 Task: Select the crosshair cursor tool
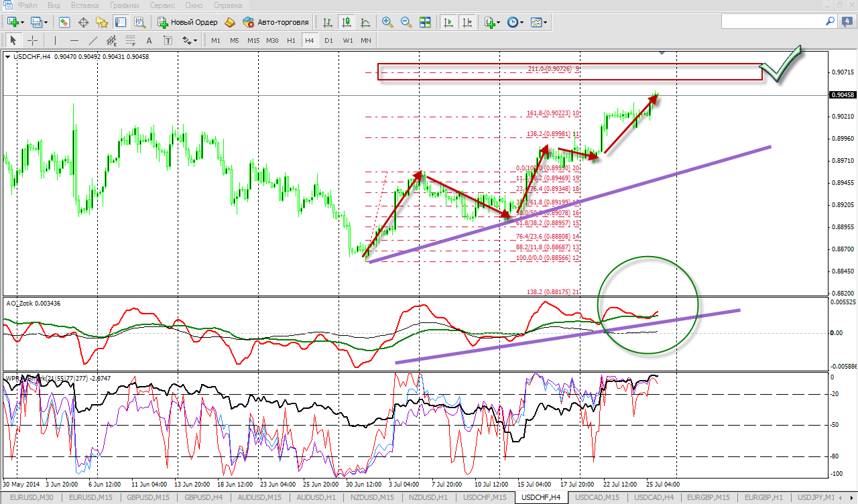click(32, 40)
